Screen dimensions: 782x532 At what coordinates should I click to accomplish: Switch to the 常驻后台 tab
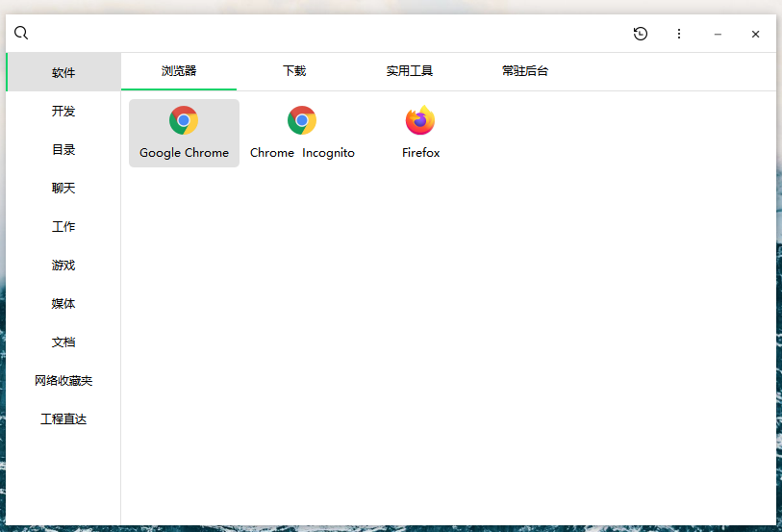point(524,71)
